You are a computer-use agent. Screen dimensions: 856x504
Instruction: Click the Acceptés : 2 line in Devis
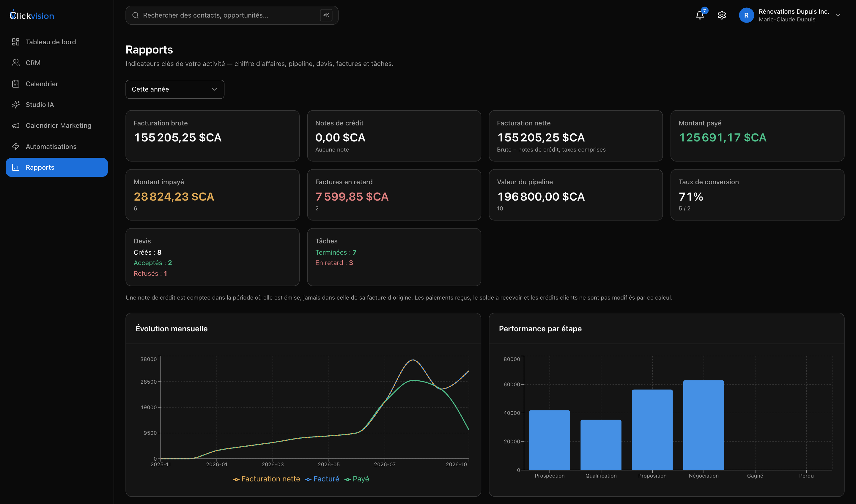pos(152,263)
